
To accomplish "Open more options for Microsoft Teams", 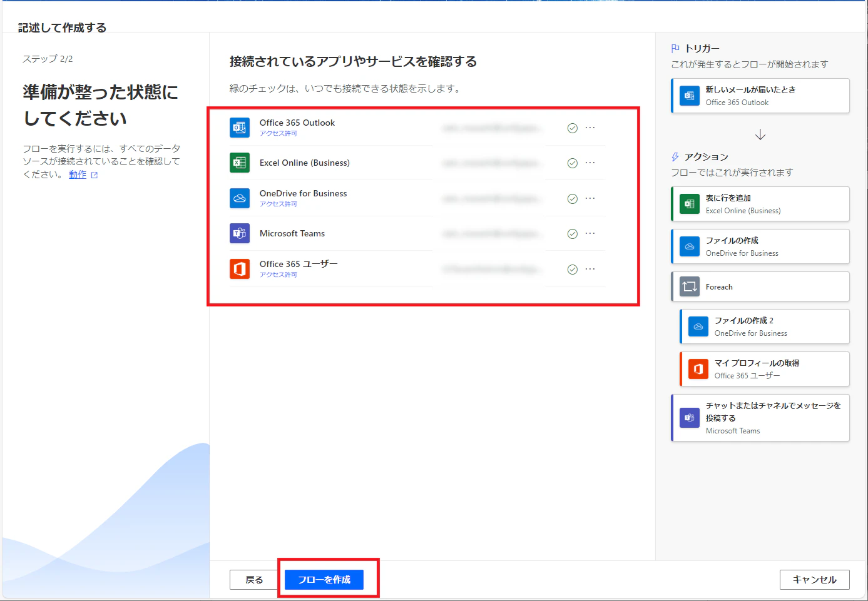I will coord(590,233).
